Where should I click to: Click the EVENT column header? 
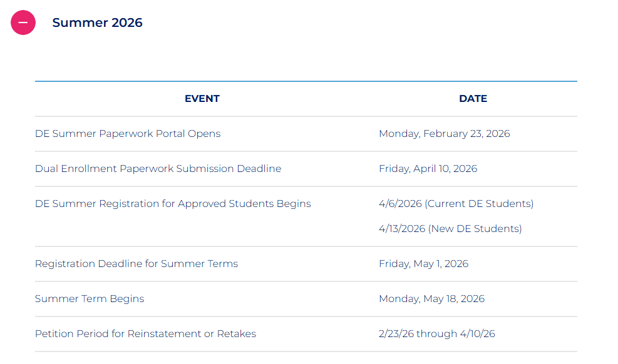click(202, 99)
